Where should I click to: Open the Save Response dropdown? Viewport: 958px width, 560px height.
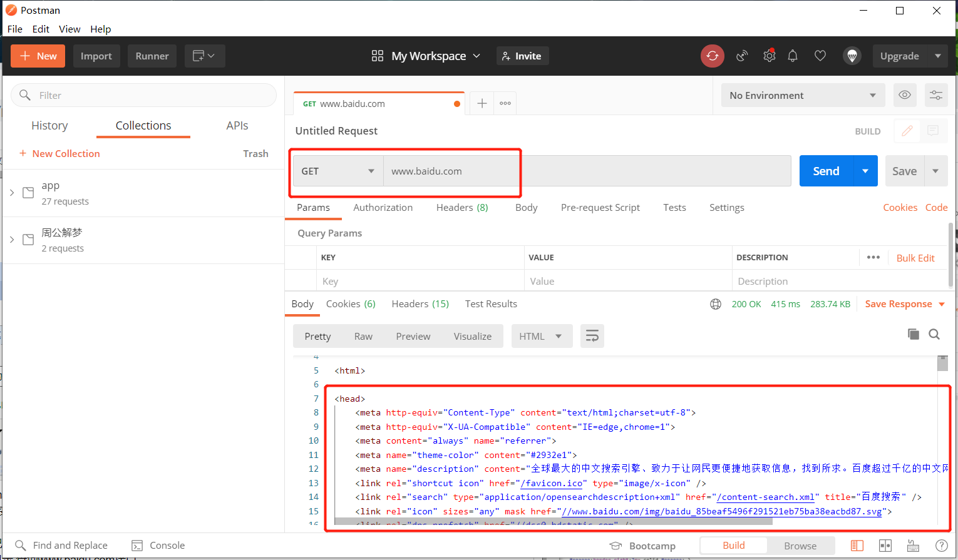(905, 304)
